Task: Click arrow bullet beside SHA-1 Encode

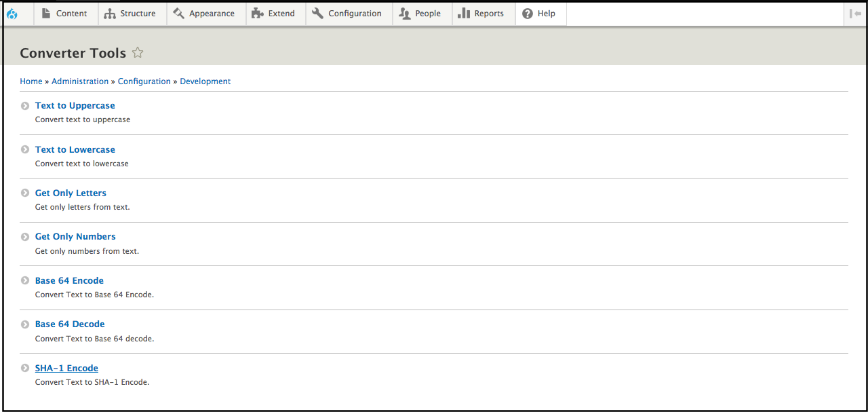Action: pos(25,368)
